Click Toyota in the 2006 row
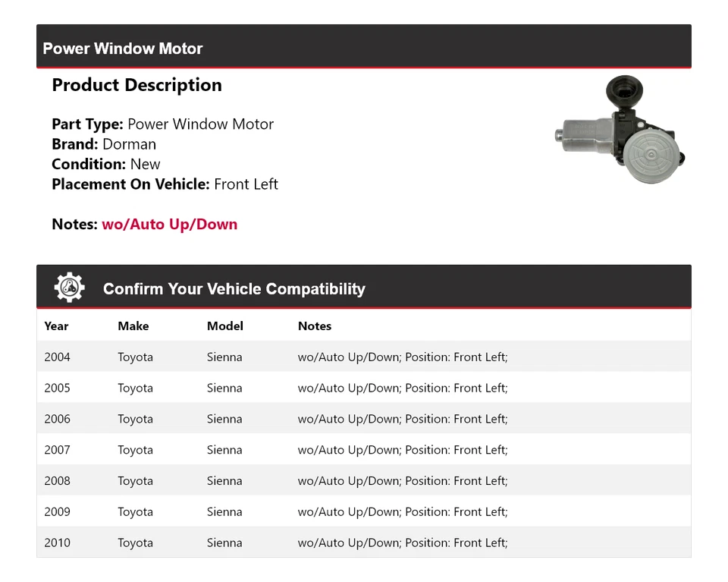728x582 pixels. tap(135, 420)
